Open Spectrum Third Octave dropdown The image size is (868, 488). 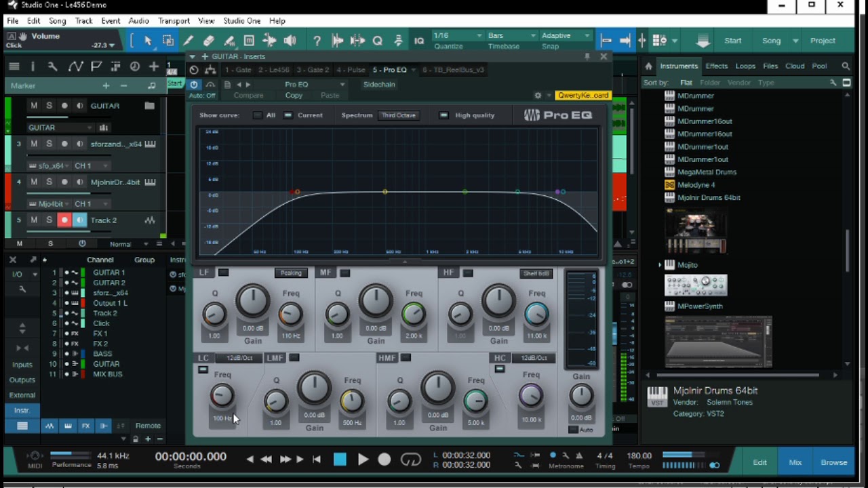pos(398,115)
